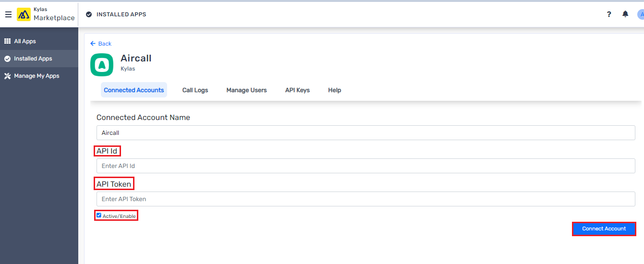Click the Connect Account button
Screen dimensions: 644x264
point(604,229)
